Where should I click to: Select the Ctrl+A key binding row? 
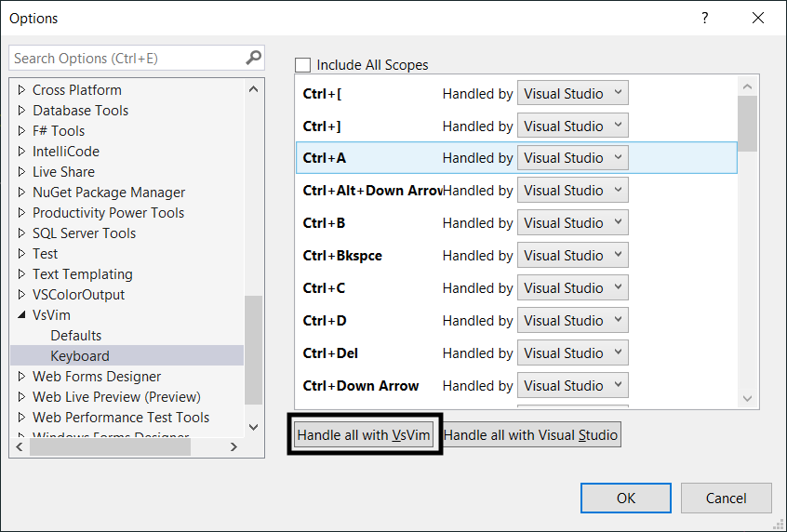[516, 158]
